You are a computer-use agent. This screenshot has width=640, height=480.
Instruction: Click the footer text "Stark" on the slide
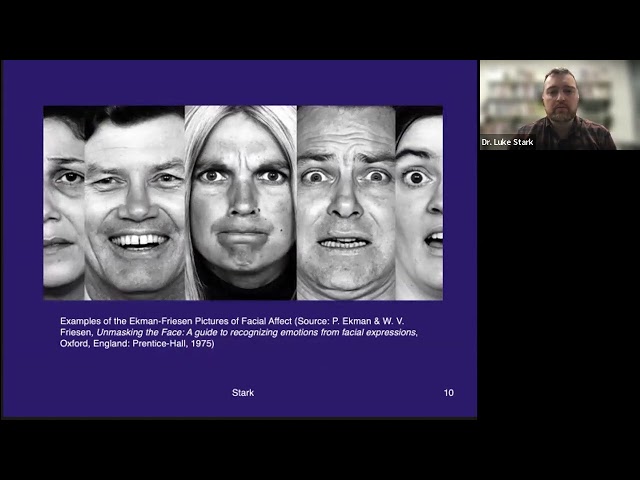243,393
